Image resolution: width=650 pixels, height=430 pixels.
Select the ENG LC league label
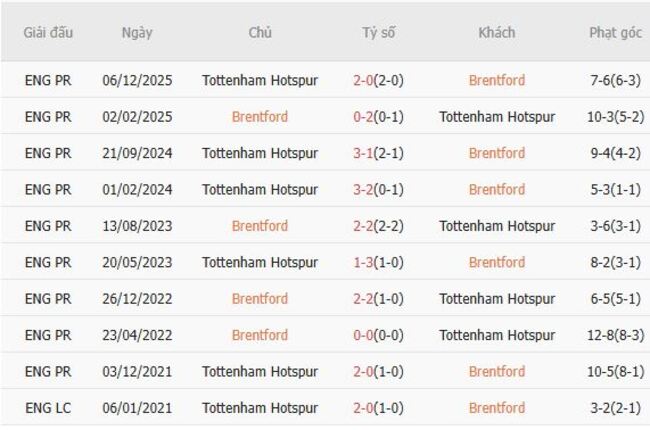pos(48,408)
